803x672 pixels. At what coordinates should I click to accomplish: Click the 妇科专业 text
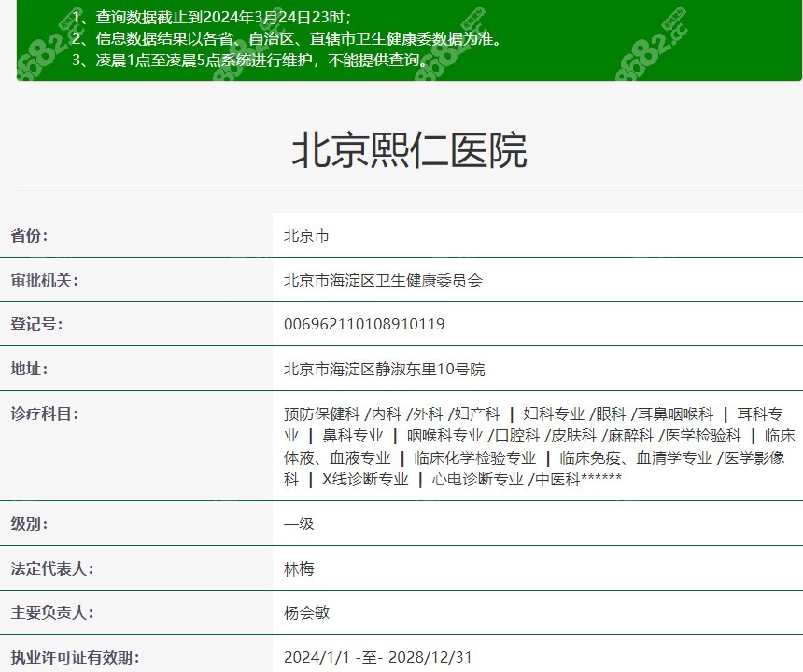[554, 413]
